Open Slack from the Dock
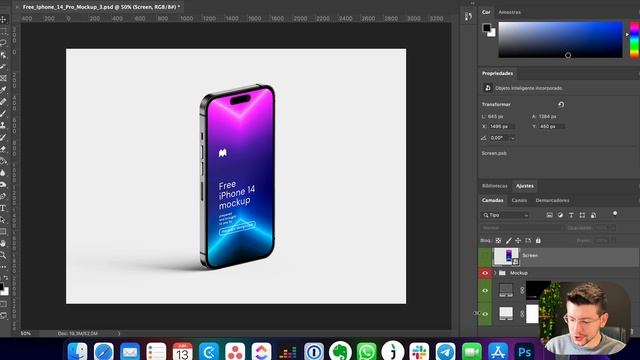640x360 pixels. tap(419, 351)
